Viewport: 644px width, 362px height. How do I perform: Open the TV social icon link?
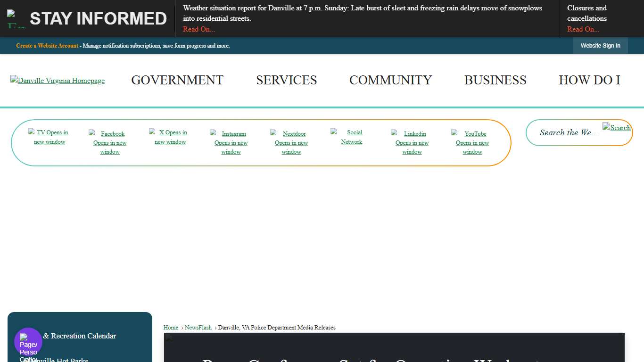(x=49, y=137)
